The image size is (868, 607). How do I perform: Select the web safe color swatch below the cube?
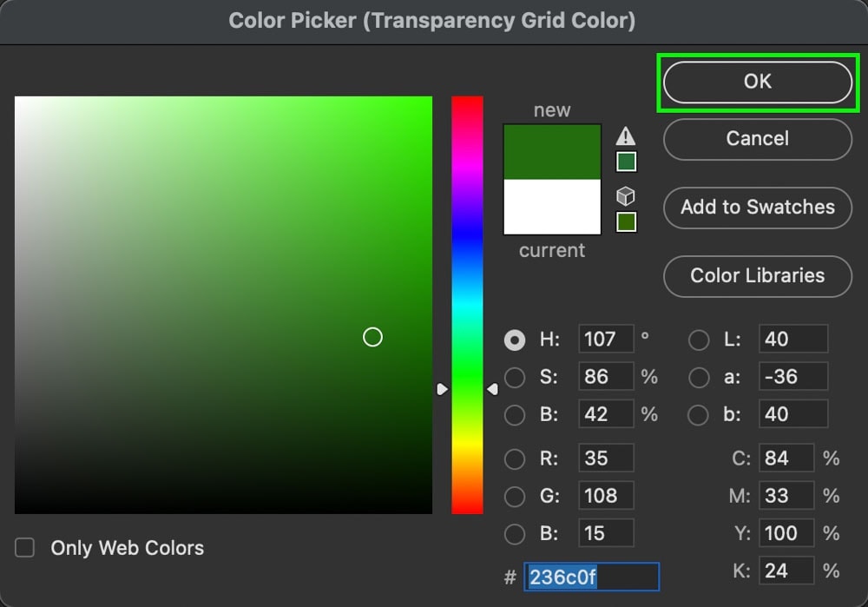tap(626, 221)
